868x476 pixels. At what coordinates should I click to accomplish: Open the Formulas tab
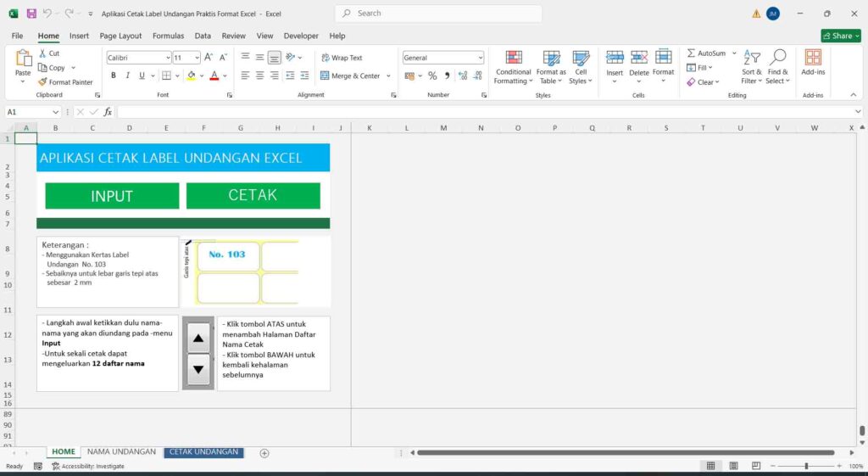pos(169,36)
